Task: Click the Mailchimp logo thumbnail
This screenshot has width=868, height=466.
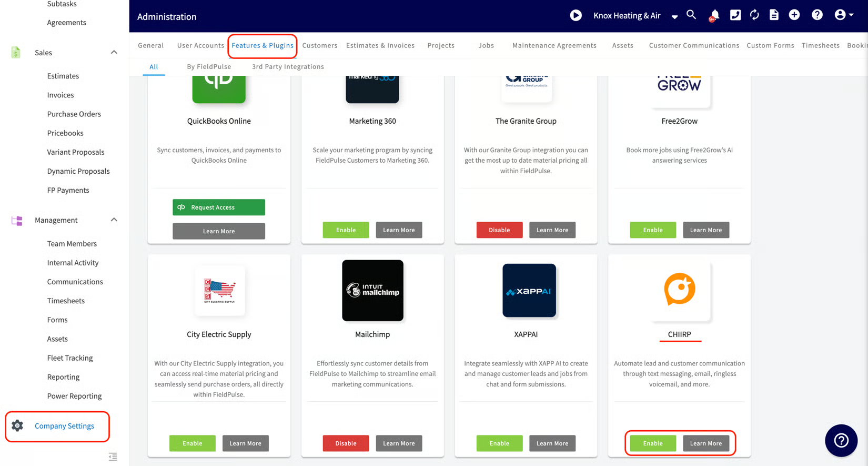Action: pyautogui.click(x=372, y=290)
